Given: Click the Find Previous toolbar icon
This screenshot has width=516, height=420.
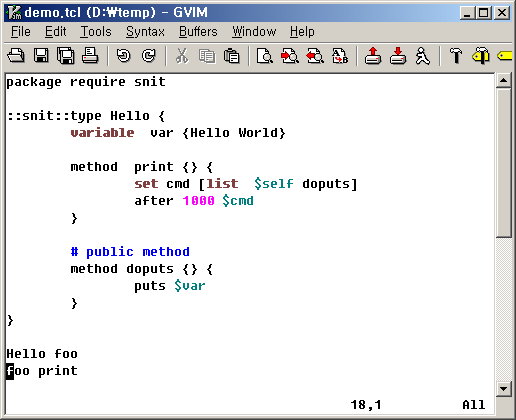Looking at the screenshot, I should [x=315, y=55].
